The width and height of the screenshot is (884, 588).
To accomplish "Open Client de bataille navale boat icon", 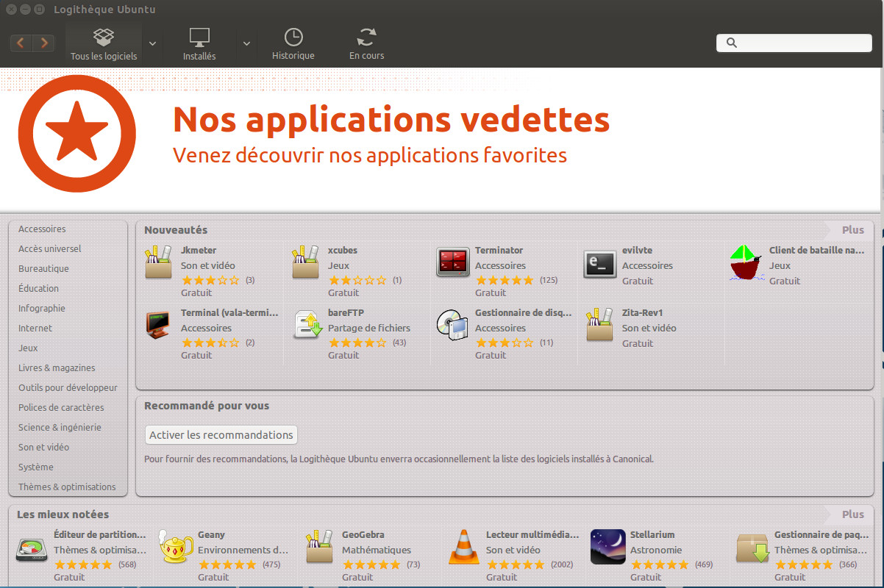I will [x=746, y=263].
